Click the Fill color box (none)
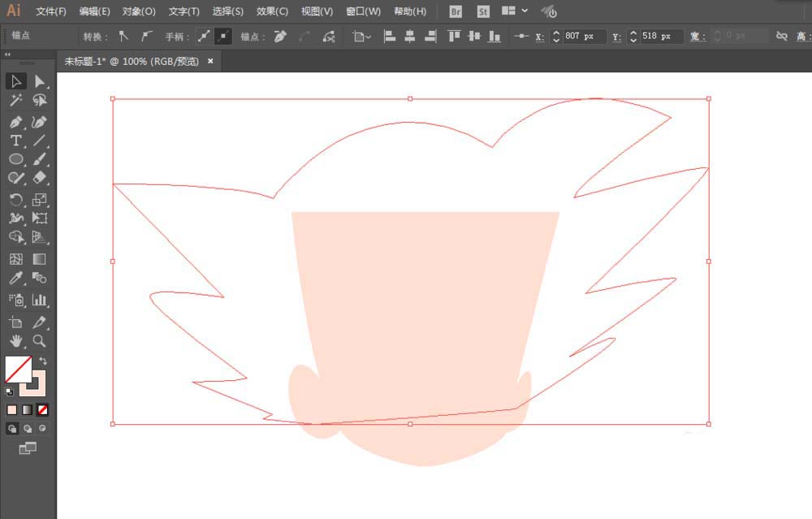Image resolution: width=812 pixels, height=519 pixels. (x=17, y=370)
